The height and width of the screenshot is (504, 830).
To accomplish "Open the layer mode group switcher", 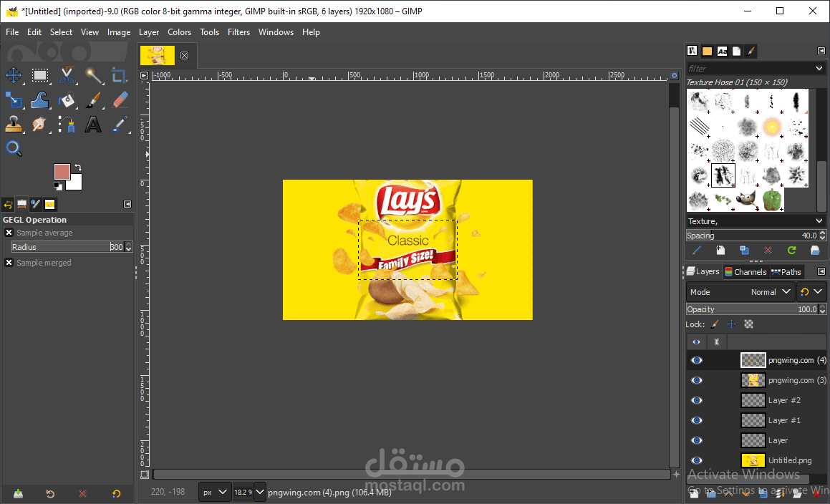I will point(811,291).
